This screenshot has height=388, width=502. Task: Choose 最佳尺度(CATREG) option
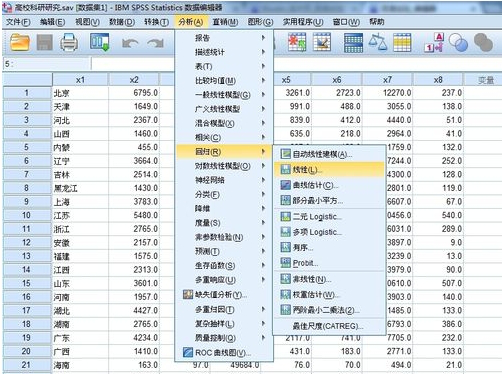pos(329,326)
